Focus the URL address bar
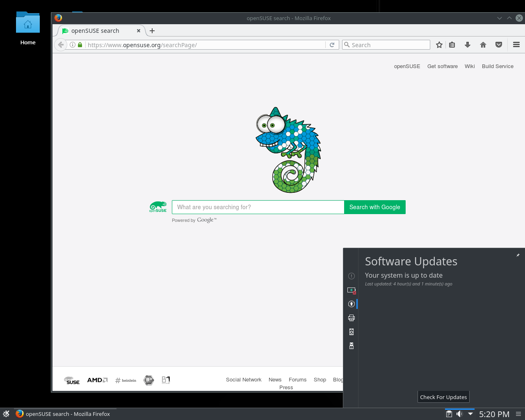The image size is (525, 420). [206, 45]
